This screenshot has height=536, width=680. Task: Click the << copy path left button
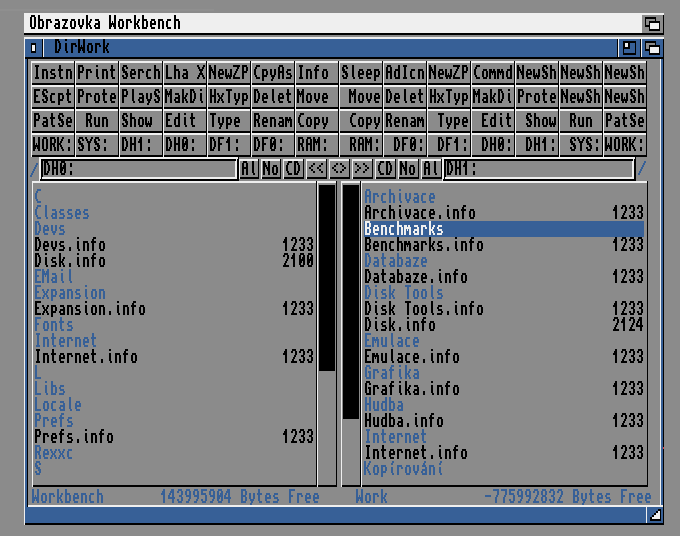click(x=316, y=169)
